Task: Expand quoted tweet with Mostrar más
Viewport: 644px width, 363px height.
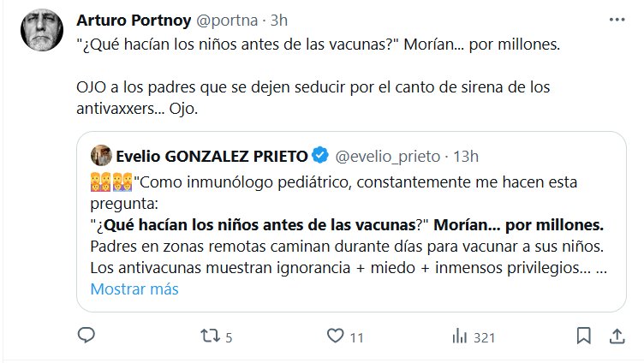Action: pos(134,289)
